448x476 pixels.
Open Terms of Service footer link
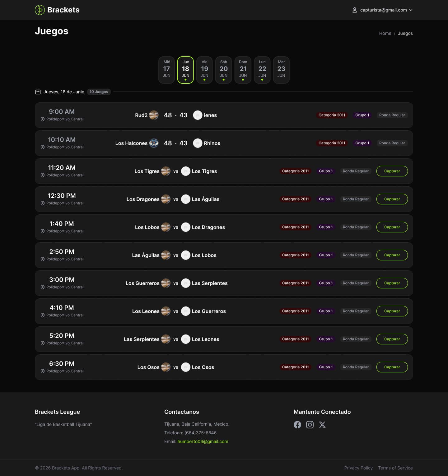(395, 468)
